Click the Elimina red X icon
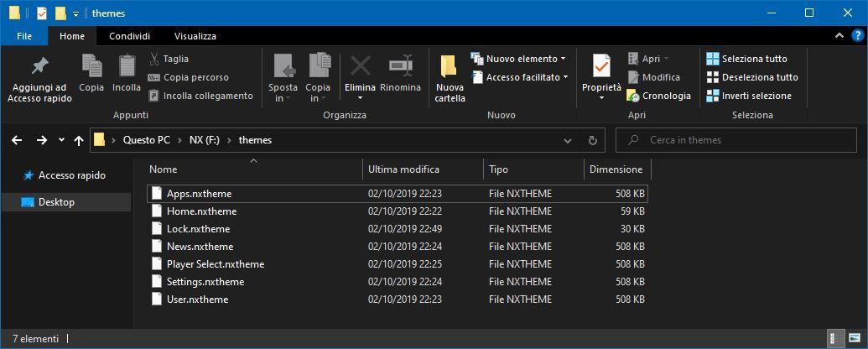 [360, 65]
